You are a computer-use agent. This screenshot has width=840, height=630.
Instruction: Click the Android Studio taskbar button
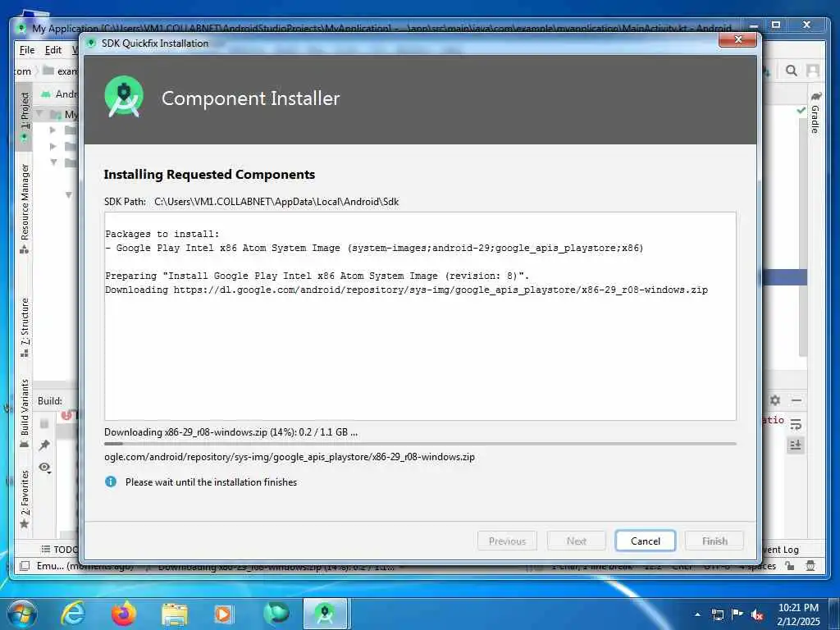[x=326, y=614]
